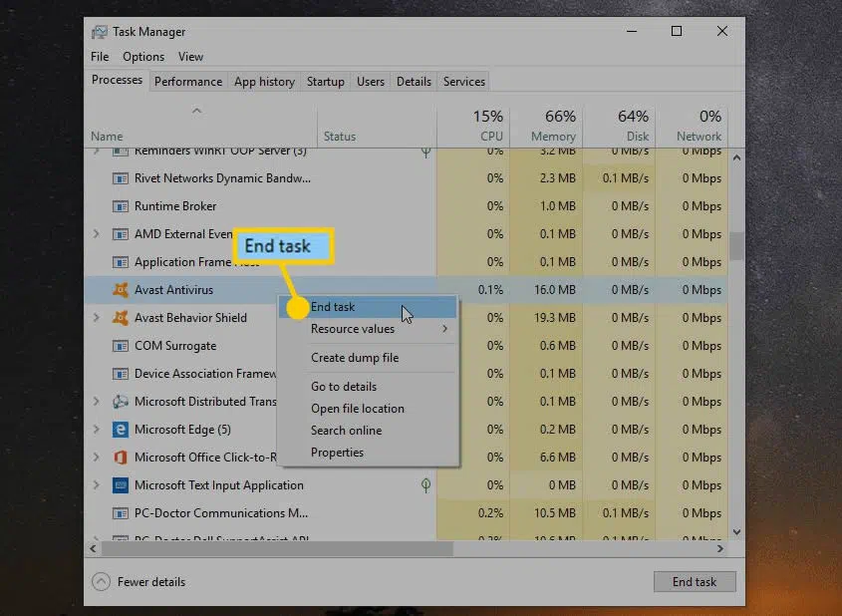
Task: Click the Avast Behavior Shield icon
Action: click(x=121, y=318)
